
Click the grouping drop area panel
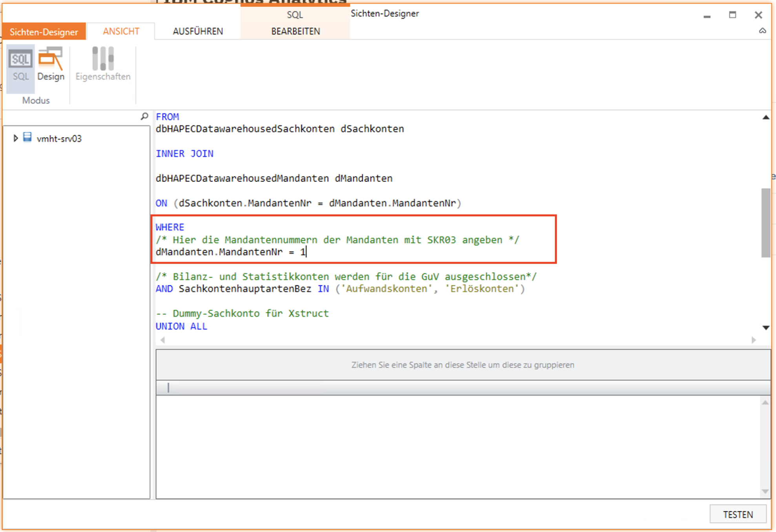[463, 365]
